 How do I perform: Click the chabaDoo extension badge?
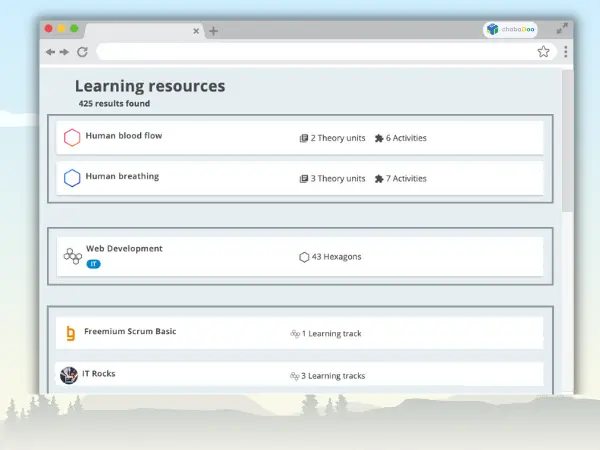510,29
